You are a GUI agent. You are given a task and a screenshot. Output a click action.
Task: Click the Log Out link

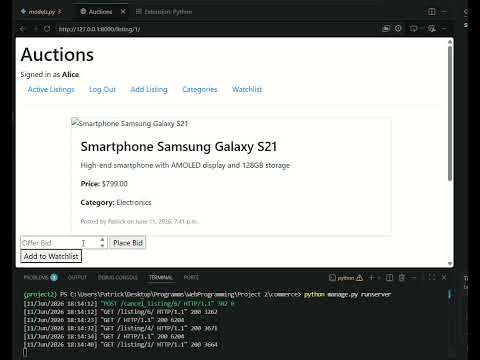pos(102,89)
